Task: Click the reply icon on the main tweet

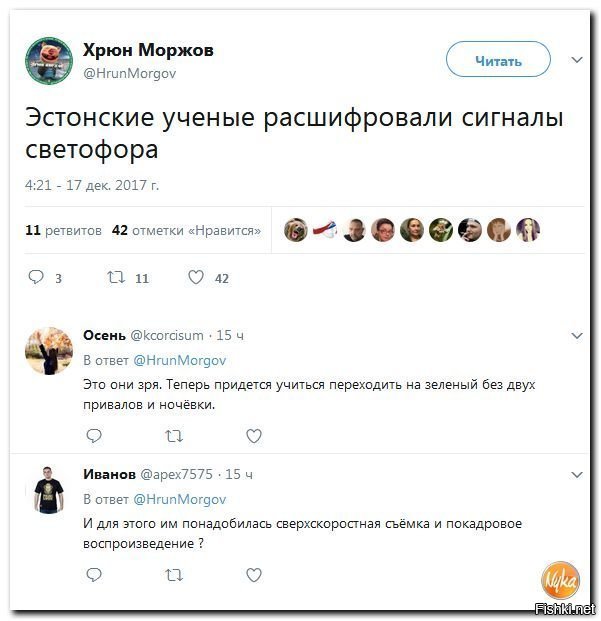Action: (x=36, y=277)
